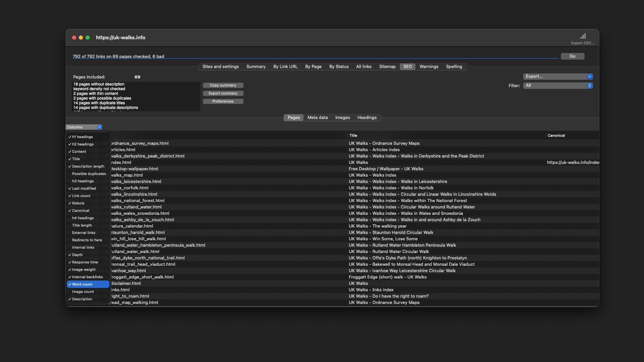Open the By Page tab
Viewport: 644px width, 362px height.
click(x=313, y=67)
